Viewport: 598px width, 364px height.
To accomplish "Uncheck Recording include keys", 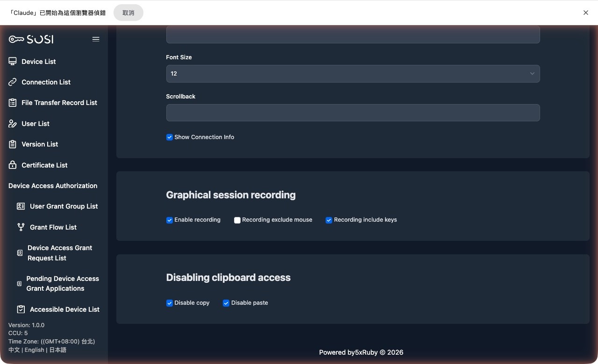I will coord(328,220).
